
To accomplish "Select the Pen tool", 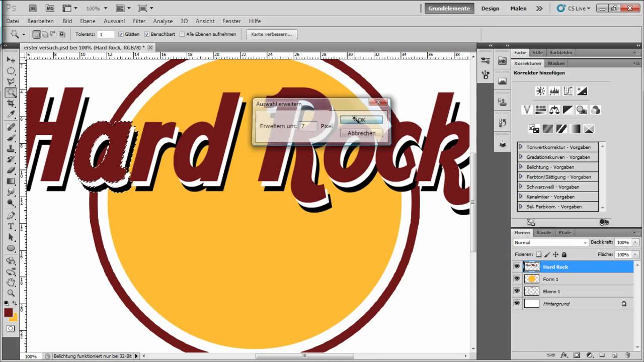I will tap(11, 216).
